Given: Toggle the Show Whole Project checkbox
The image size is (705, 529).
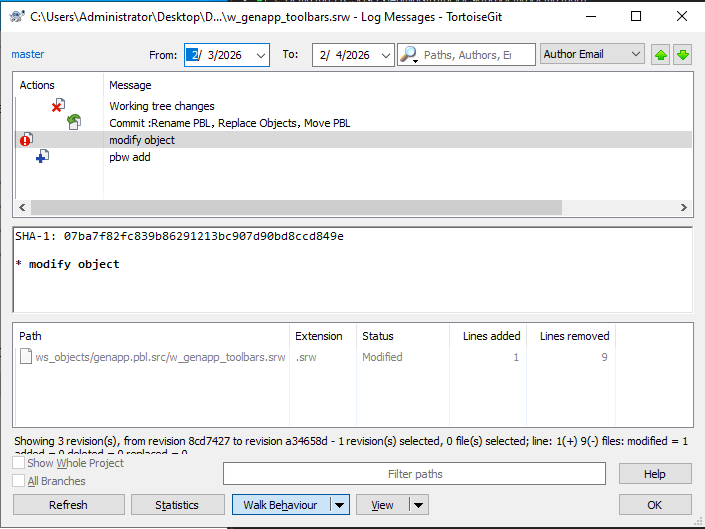Looking at the screenshot, I should [x=19, y=463].
